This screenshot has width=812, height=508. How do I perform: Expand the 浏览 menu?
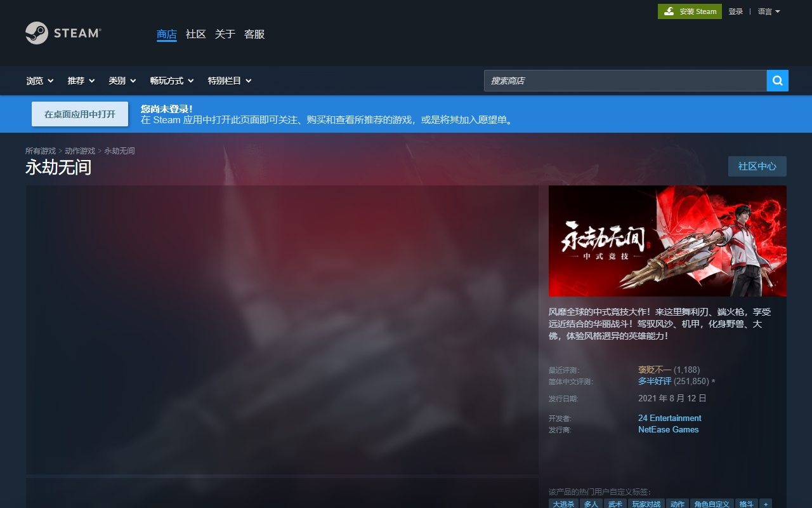tap(40, 81)
